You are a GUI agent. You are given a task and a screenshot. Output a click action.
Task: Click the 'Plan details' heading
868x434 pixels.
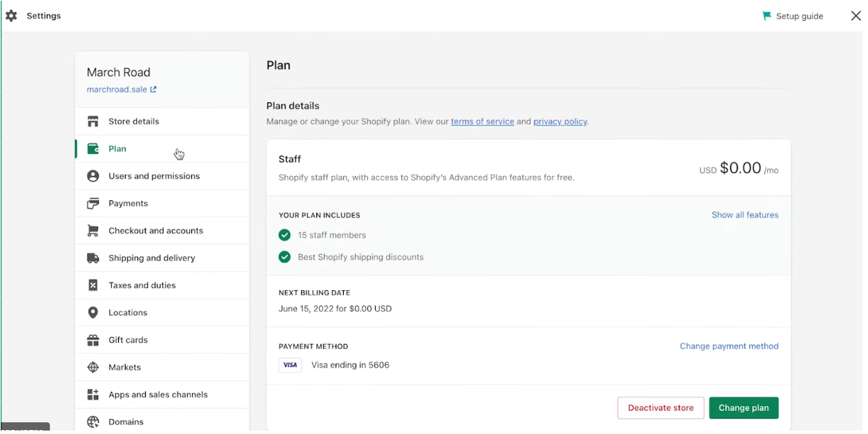293,106
